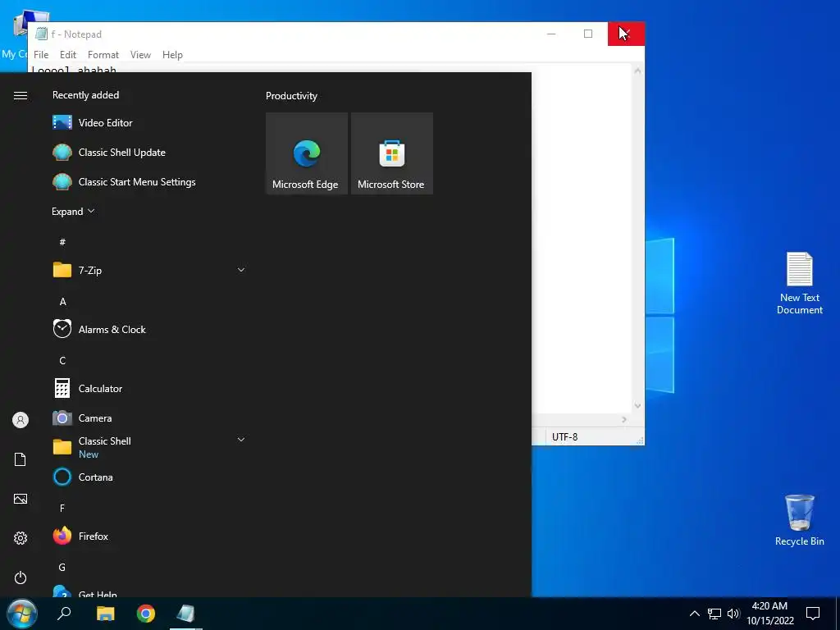Select the letter A section header

click(x=62, y=302)
